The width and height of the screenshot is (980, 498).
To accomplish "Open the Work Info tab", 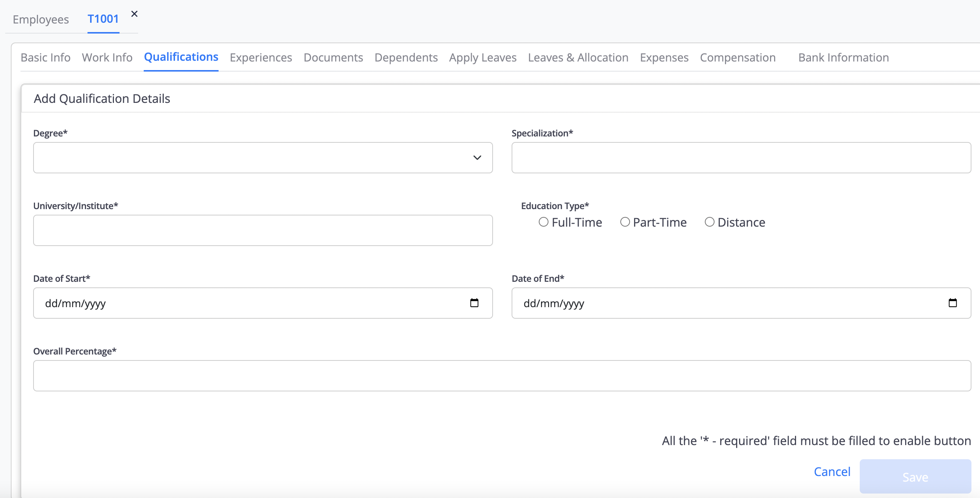I will (107, 57).
